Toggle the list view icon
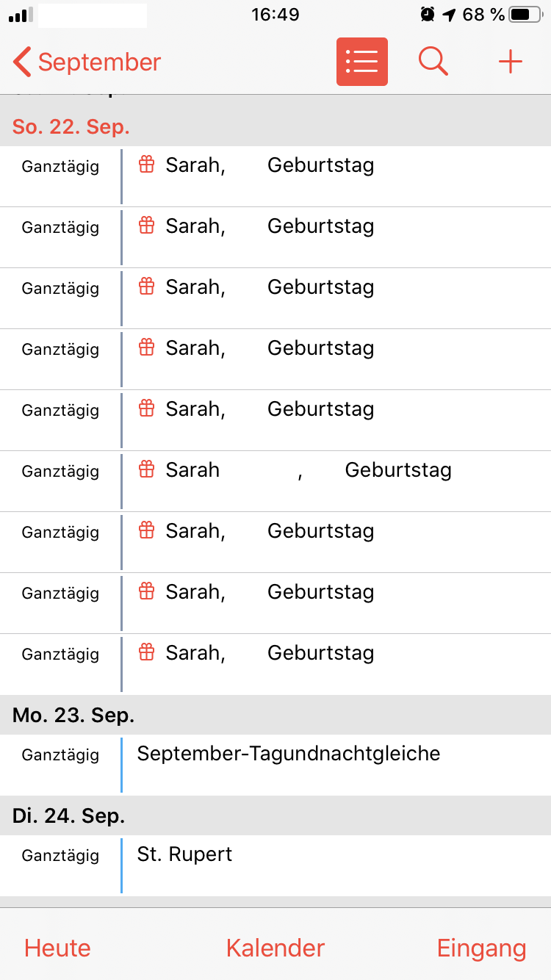The height and width of the screenshot is (980, 551). click(361, 62)
